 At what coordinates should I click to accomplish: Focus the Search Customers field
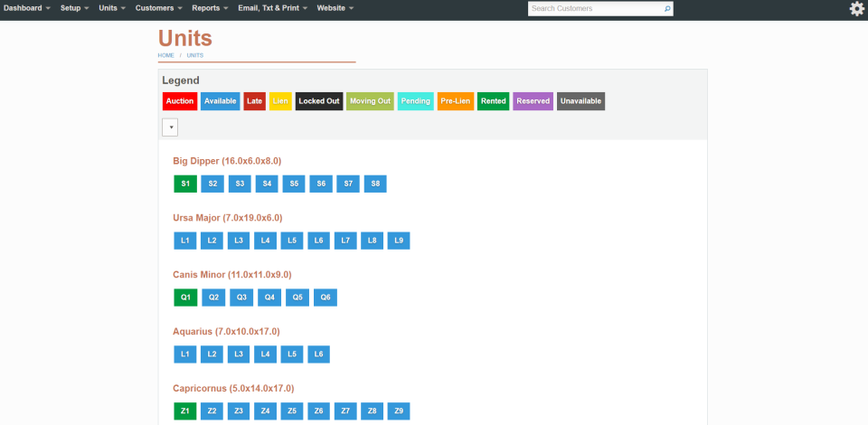596,9
